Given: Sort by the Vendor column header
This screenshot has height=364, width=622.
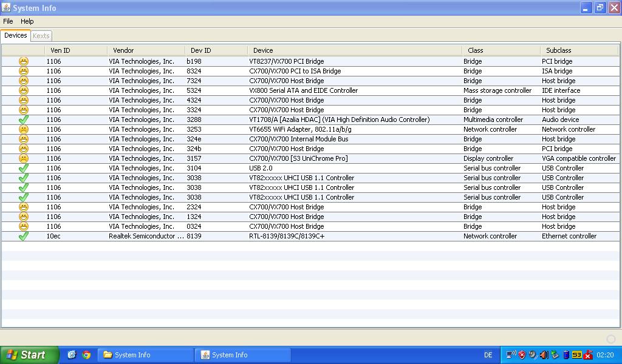Looking at the screenshot, I should [x=146, y=50].
